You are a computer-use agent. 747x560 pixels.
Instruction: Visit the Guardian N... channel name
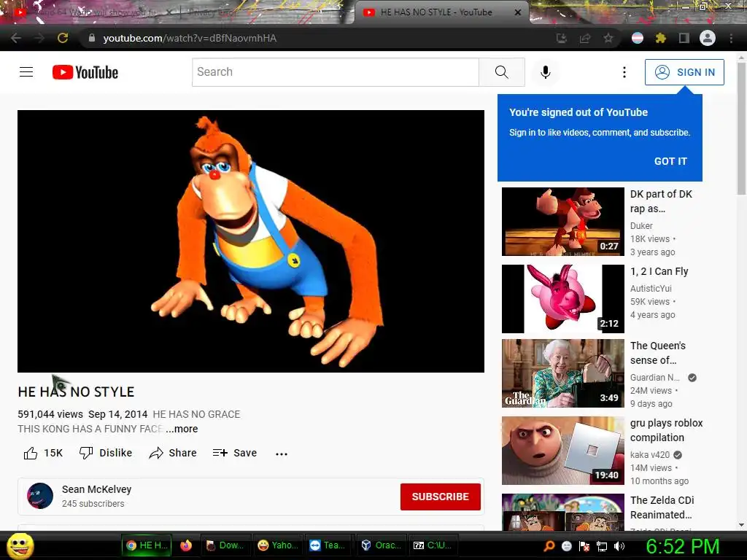pos(654,377)
